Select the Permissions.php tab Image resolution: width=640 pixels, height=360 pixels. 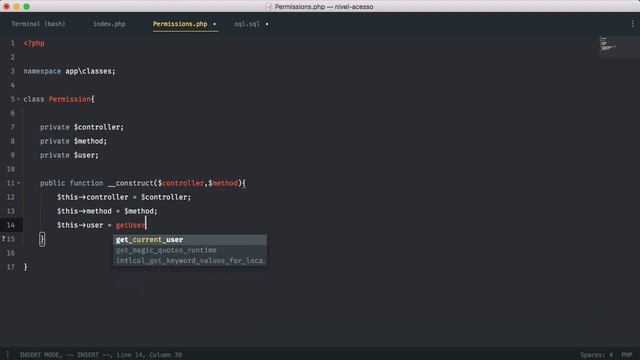click(180, 24)
